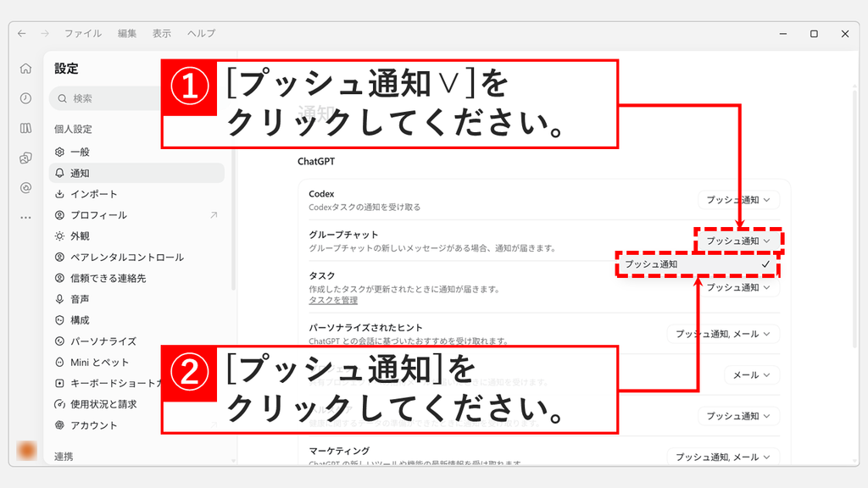868x488 pixels.
Task: Select Mini とペット in settings sidebar
Action: (x=136, y=362)
